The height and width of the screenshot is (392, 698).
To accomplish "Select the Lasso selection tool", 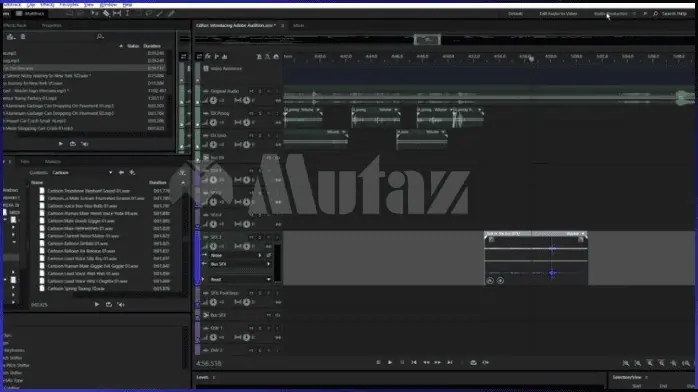I will (x=149, y=13).
